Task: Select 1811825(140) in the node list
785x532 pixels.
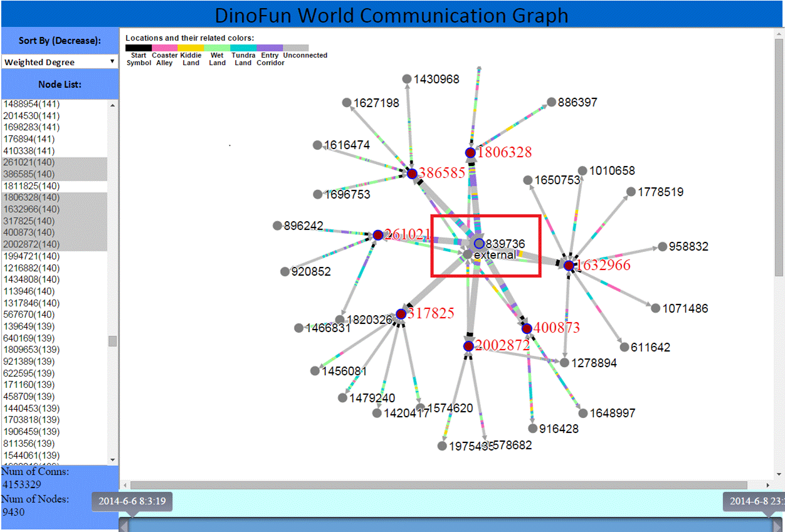Action: pyautogui.click(x=31, y=186)
